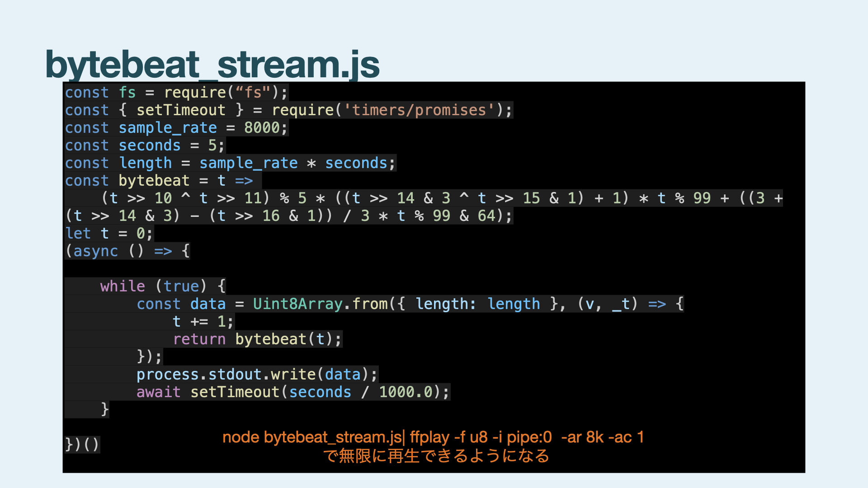
Task: Click the 'timers/promises' string literal
Action: click(418, 110)
